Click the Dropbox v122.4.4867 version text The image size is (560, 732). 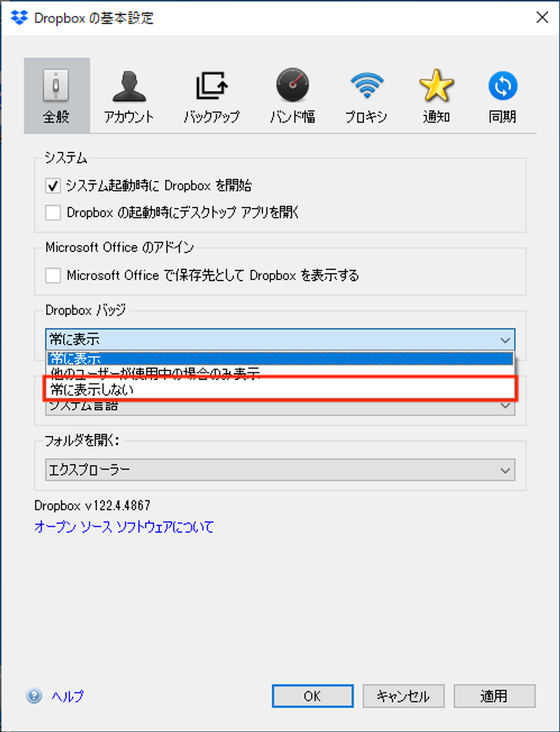92,506
